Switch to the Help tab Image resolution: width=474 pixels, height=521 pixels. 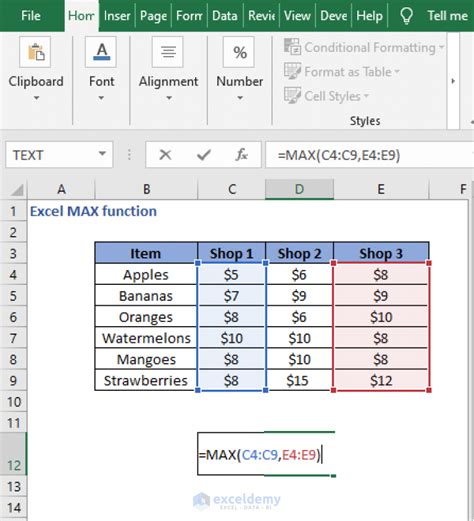[x=369, y=16]
